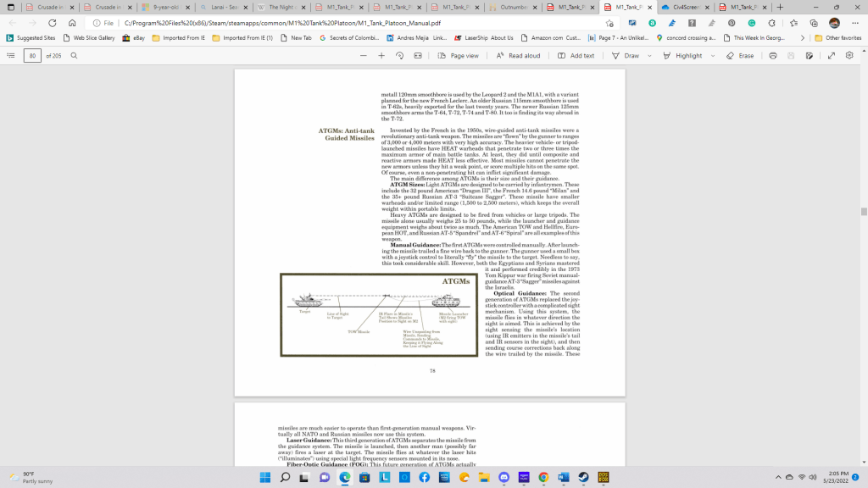This screenshot has height=488, width=868.
Task: Open PDF toolbar settings gear
Action: pyautogui.click(x=849, y=55)
